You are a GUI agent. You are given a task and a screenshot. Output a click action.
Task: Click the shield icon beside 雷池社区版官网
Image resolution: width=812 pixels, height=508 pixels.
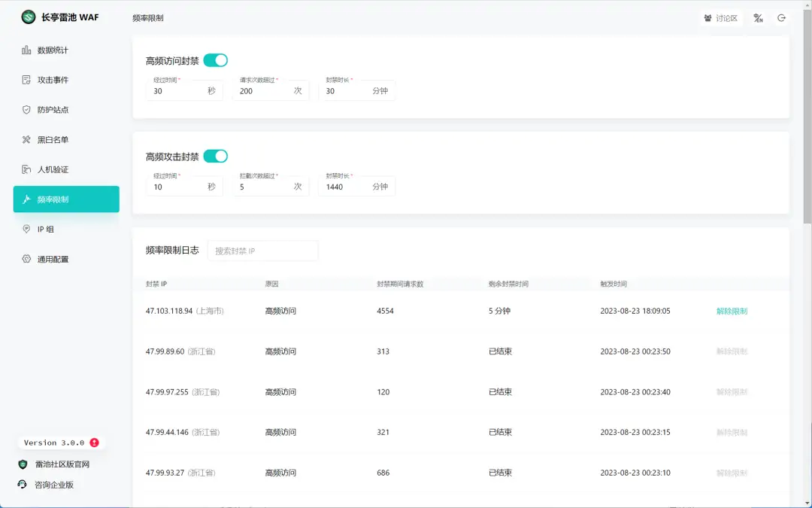click(21, 464)
